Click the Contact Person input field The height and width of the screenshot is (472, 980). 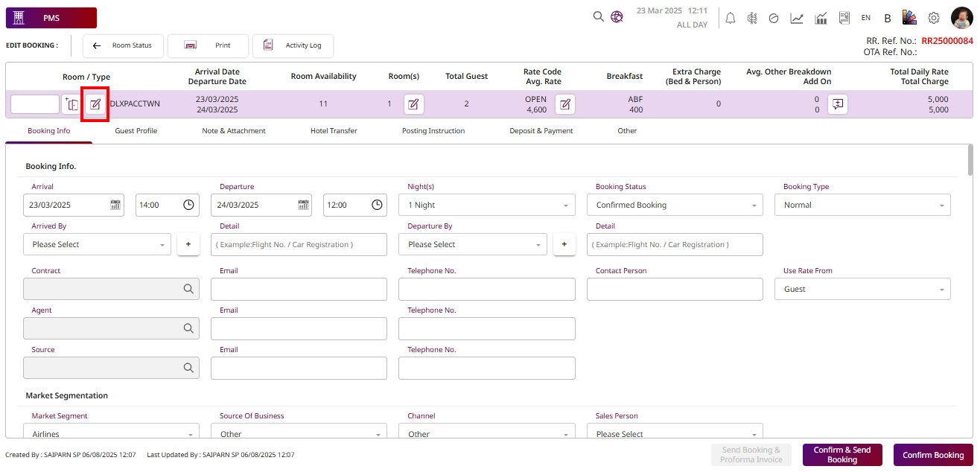[675, 289]
